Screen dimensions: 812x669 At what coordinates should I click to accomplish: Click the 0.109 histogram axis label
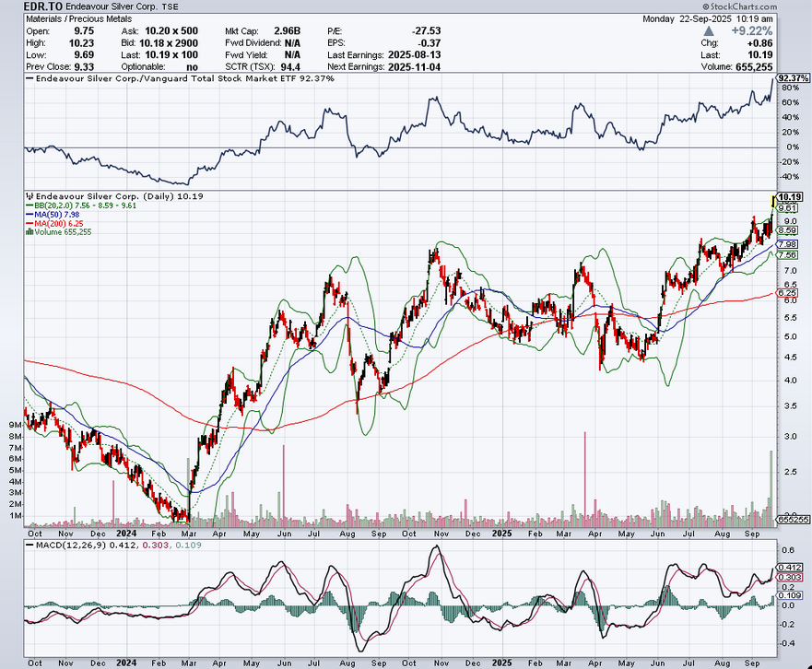790,595
